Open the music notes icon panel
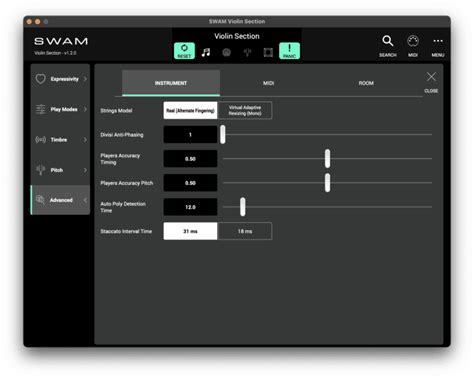 click(x=206, y=52)
